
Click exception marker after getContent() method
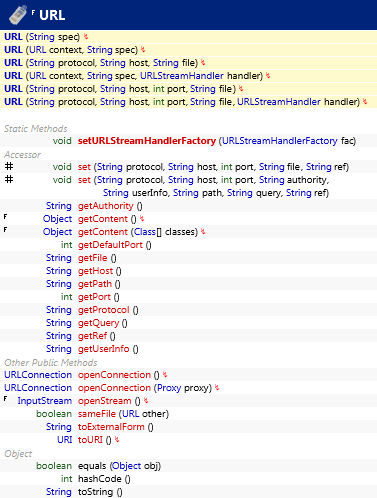click(142, 219)
